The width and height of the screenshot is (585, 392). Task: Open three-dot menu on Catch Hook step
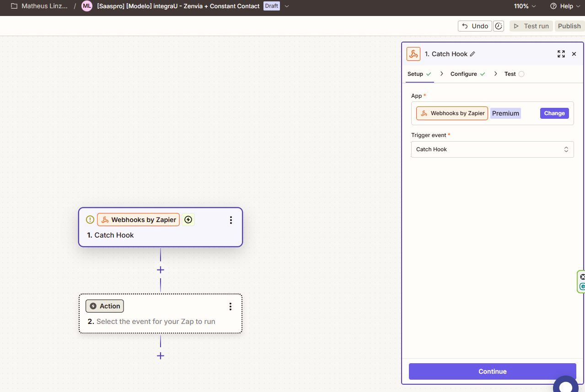point(231,220)
